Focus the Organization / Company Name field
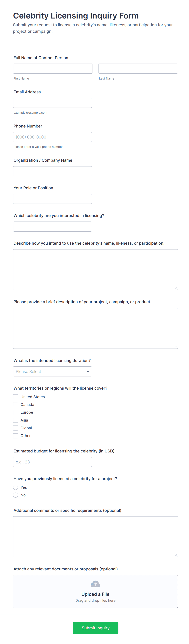 click(52, 171)
